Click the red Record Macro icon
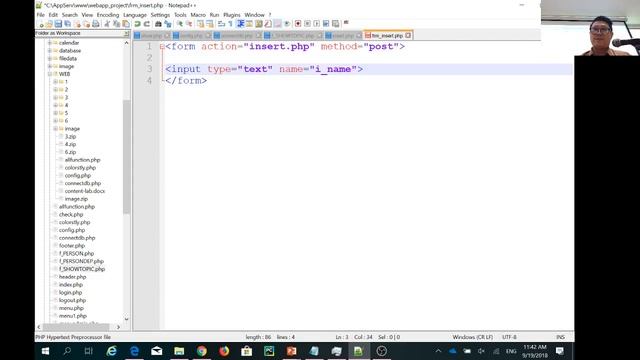The image size is (640, 360). [298, 24]
